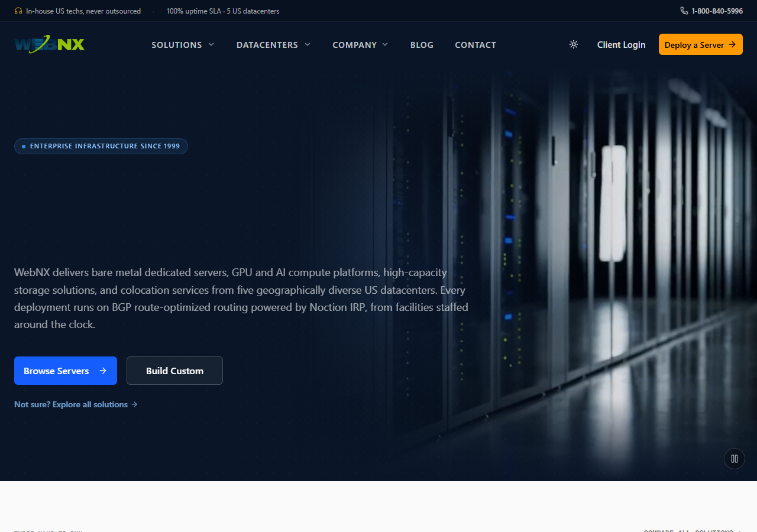
Task: Click the WebNX logo
Action: [x=50, y=44]
